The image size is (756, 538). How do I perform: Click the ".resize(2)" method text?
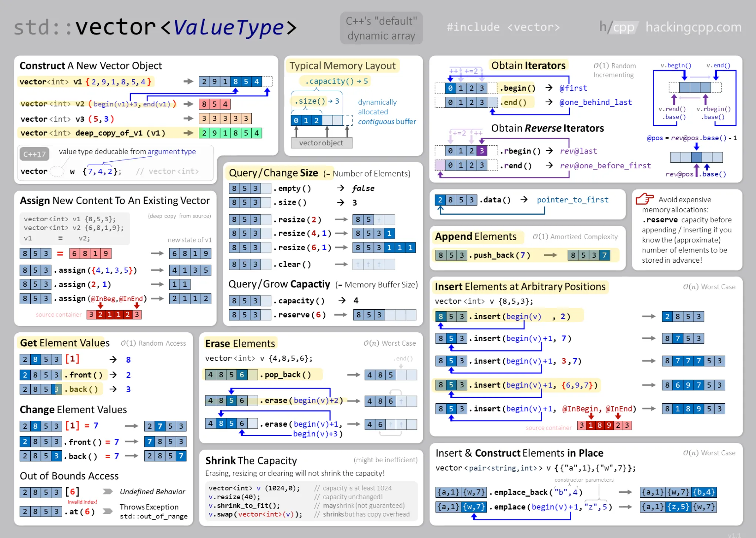(x=297, y=220)
